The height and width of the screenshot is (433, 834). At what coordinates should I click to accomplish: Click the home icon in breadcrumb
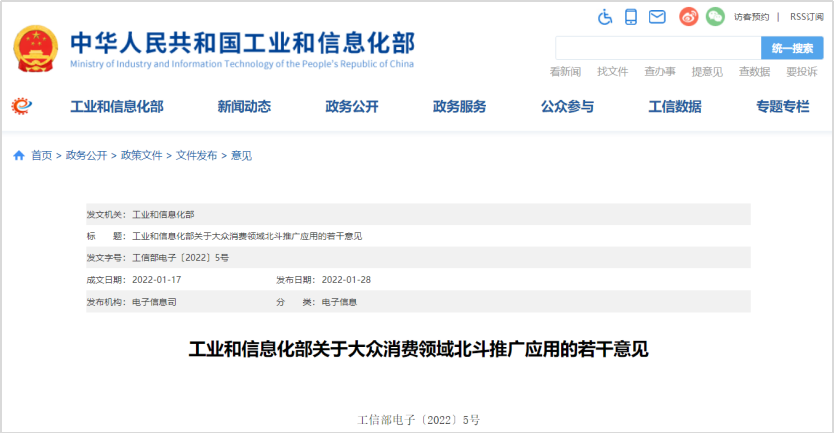tap(19, 155)
